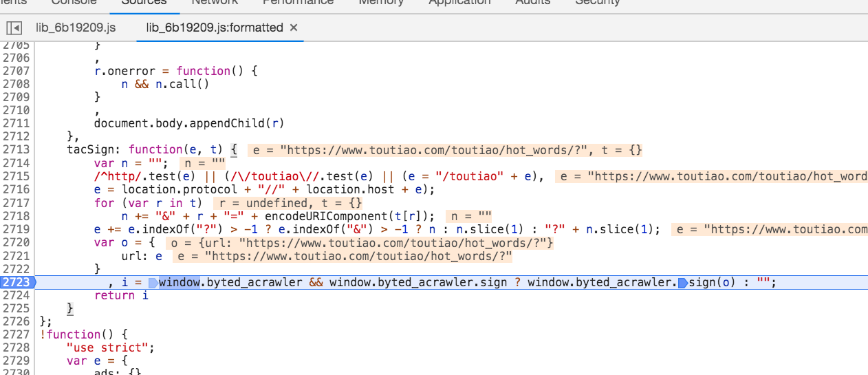Set breakpoint at line number 2714
The image size is (868, 375).
pos(16,163)
